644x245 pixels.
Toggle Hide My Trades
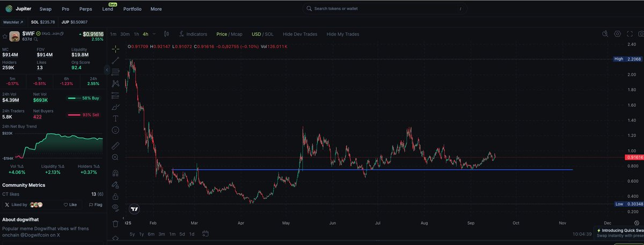pos(342,34)
